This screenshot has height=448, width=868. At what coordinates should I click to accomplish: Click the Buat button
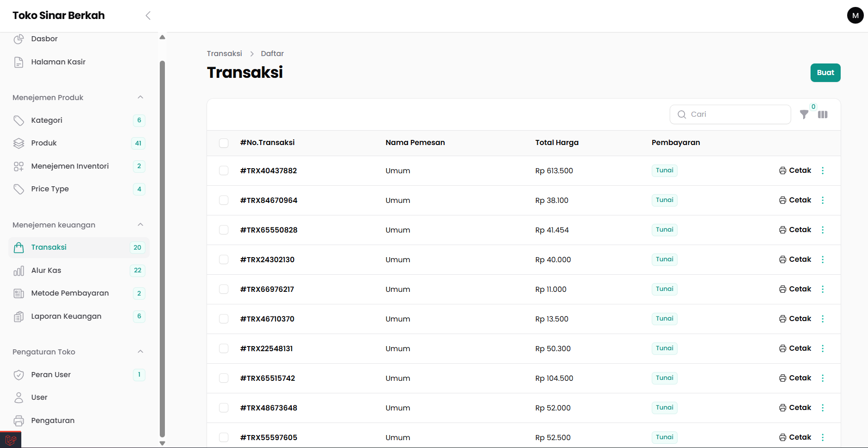click(x=825, y=73)
